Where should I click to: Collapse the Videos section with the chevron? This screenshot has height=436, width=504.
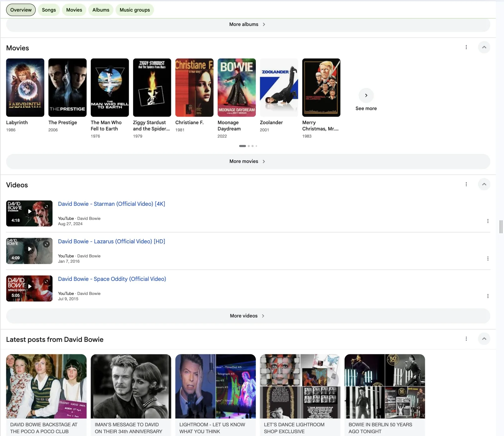tap(484, 184)
